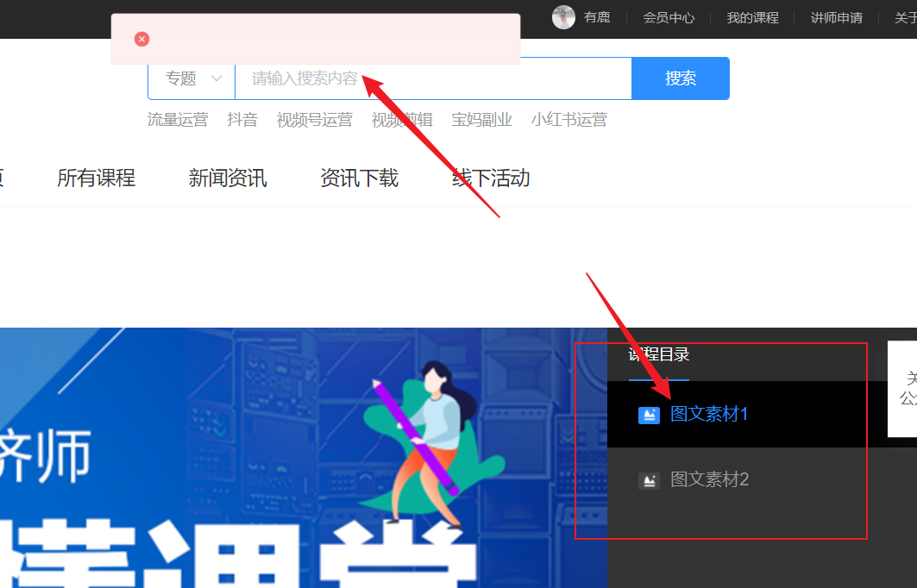Click the blue 搜索 button
The image size is (917, 588).
tap(681, 78)
